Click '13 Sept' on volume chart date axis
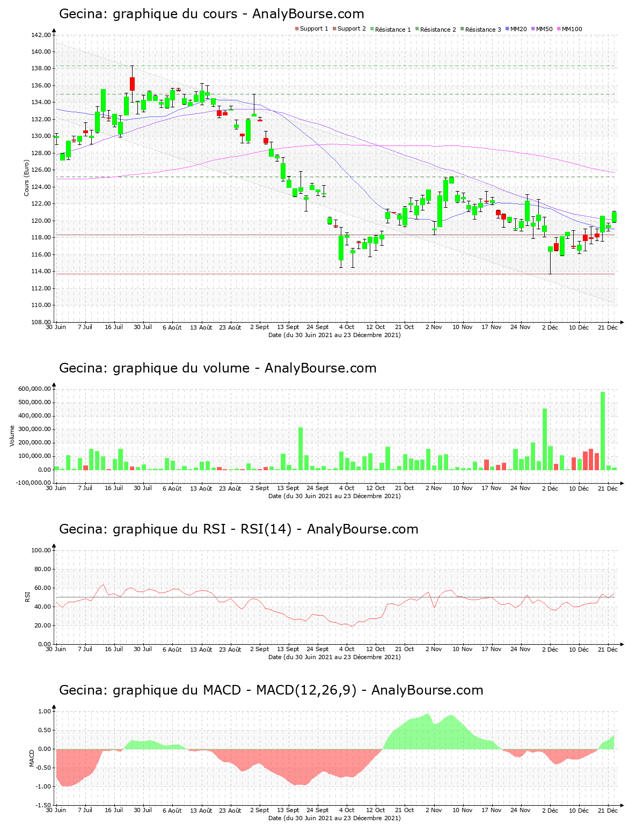 [x=288, y=488]
